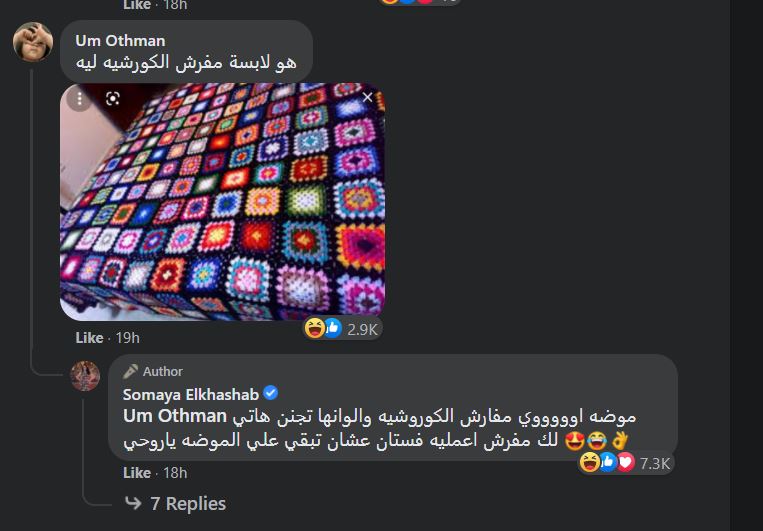Screen dimensions: 763x531
Task: Click the laughing reaction on 2.9K count
Action: point(314,329)
